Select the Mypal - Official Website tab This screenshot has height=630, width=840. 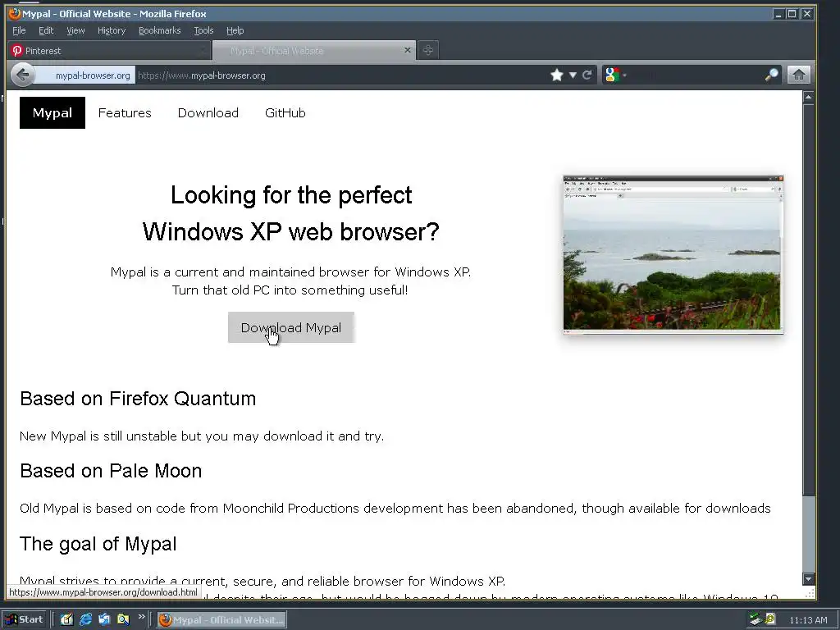point(314,51)
